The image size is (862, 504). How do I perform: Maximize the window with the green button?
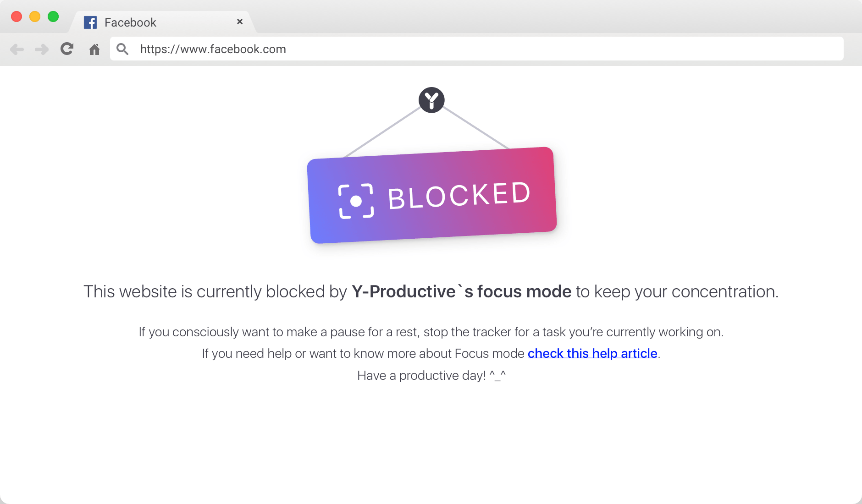[x=53, y=16]
